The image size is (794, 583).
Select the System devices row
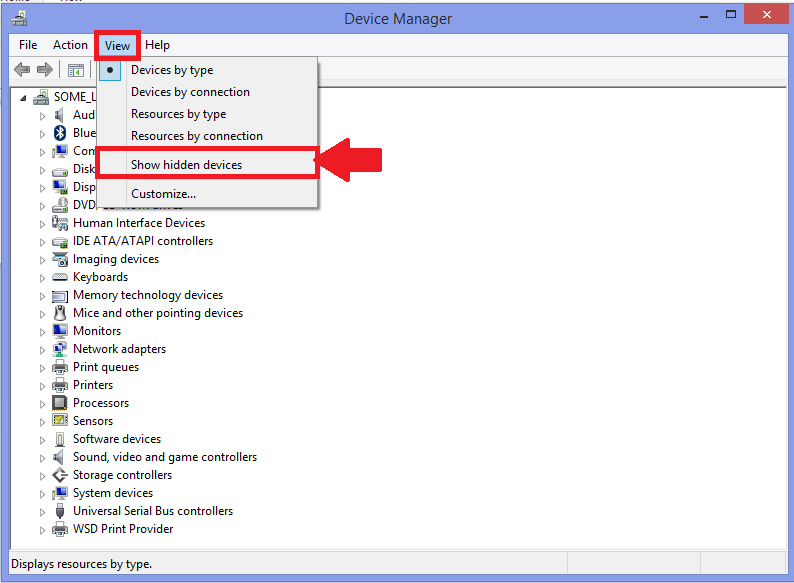click(113, 493)
